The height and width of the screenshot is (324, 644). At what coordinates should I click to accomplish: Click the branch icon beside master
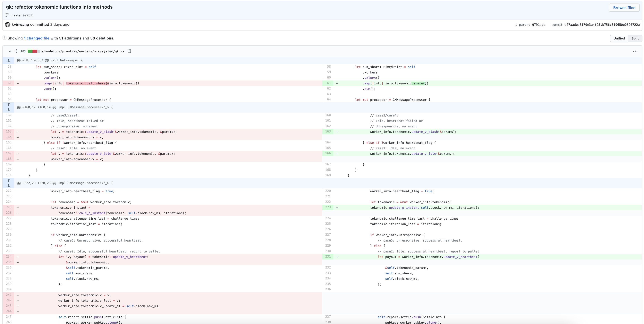7,15
